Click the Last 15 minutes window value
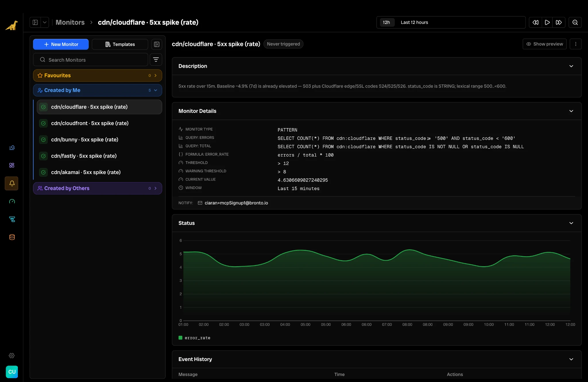 pyautogui.click(x=299, y=188)
